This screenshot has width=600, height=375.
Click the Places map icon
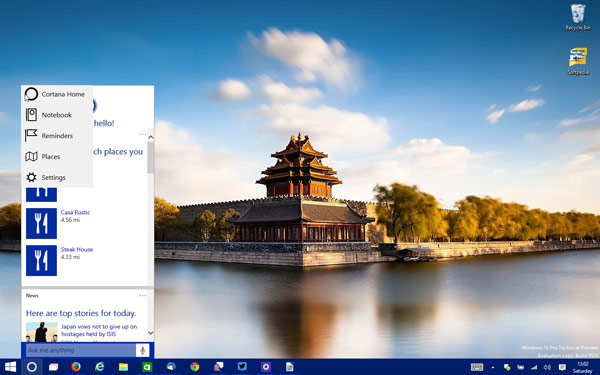(31, 157)
